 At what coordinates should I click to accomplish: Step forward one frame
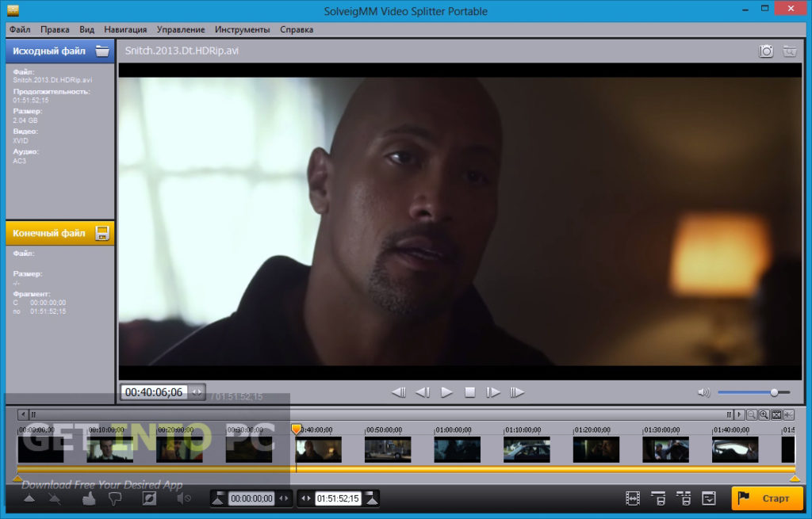pos(493,392)
